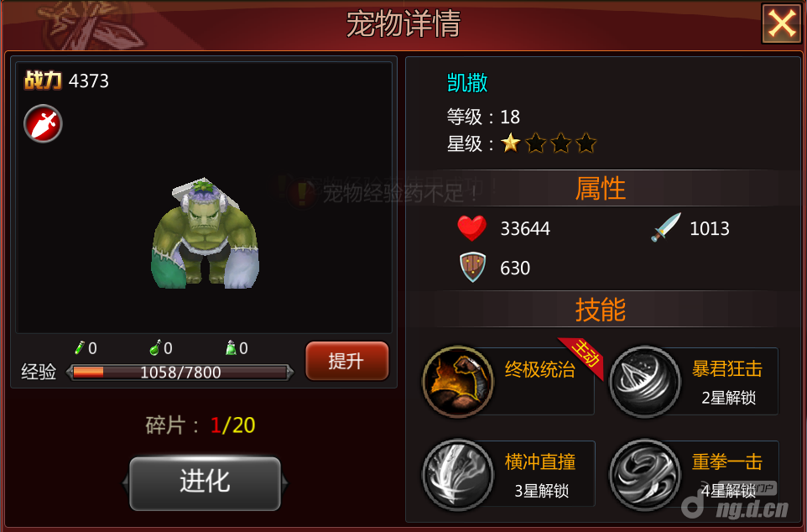Select the 暴君狂击 locked skill icon
The height and width of the screenshot is (532, 807).
click(645, 382)
